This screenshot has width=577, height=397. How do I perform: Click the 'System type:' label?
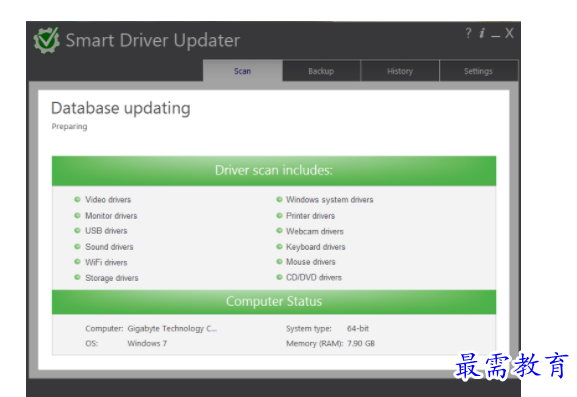point(309,329)
